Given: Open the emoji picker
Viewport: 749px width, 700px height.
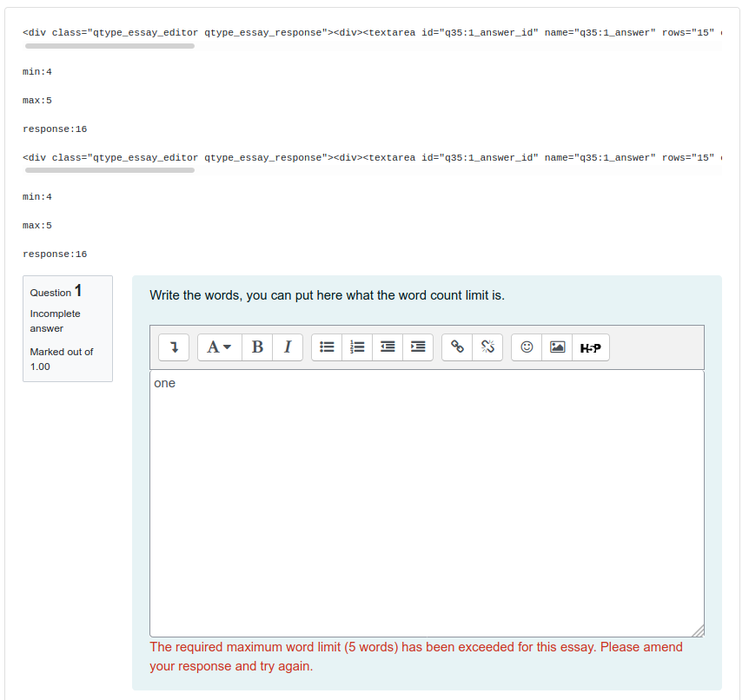Looking at the screenshot, I should click(527, 347).
